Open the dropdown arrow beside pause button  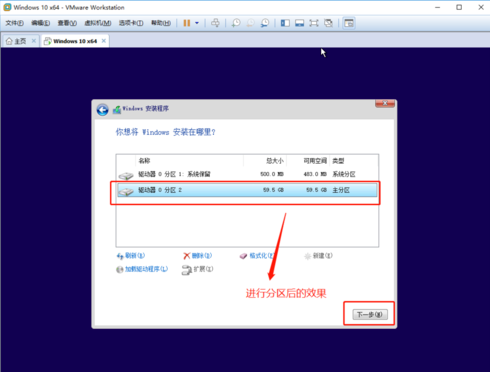click(x=197, y=23)
